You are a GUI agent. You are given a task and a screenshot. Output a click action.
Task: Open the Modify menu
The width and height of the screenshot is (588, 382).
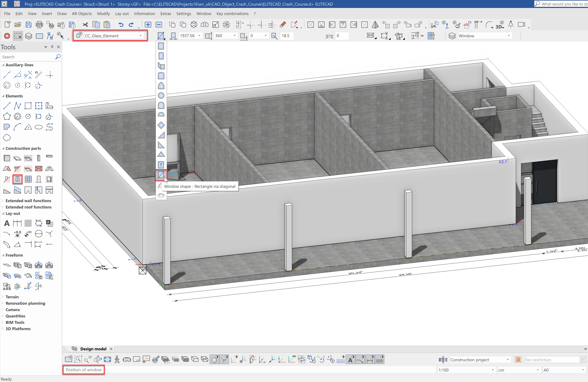tap(103, 14)
